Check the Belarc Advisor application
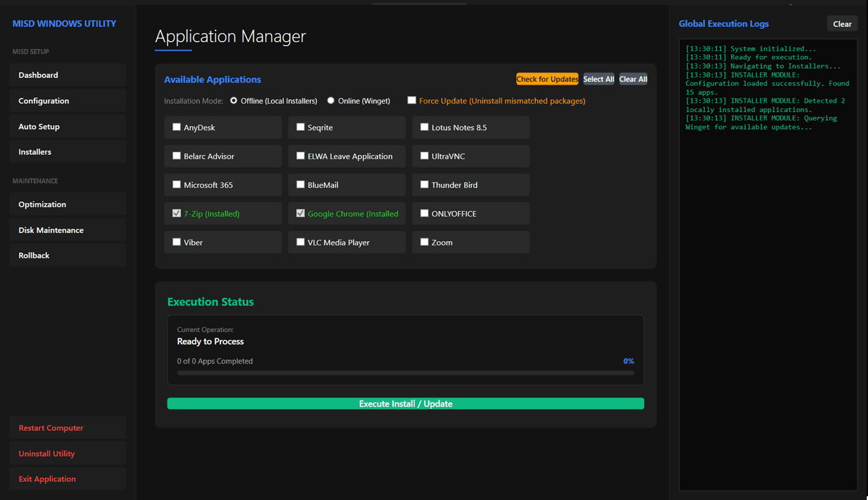Screen dimensions: 868x500 177,156
